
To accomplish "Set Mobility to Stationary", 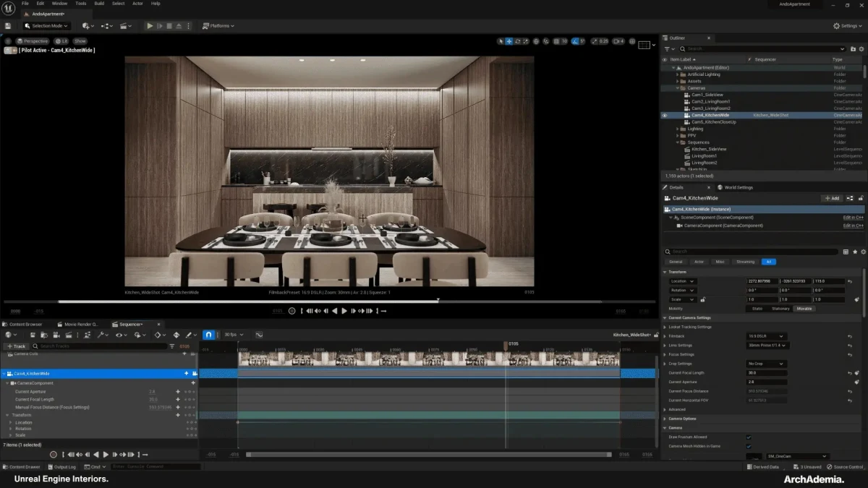I will tap(780, 309).
